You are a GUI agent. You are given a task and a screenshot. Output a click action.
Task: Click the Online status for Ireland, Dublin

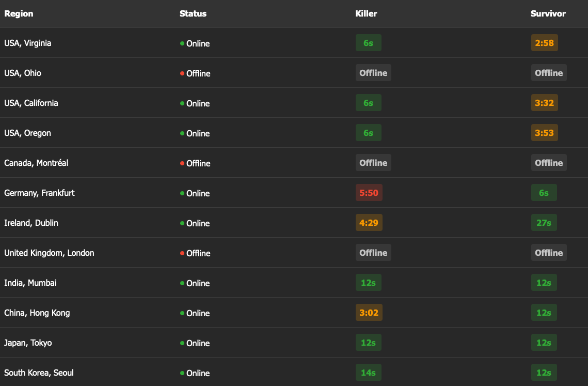point(195,223)
